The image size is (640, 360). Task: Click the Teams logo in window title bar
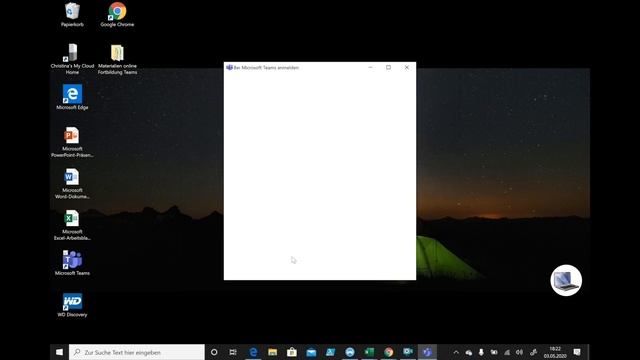tap(229, 67)
